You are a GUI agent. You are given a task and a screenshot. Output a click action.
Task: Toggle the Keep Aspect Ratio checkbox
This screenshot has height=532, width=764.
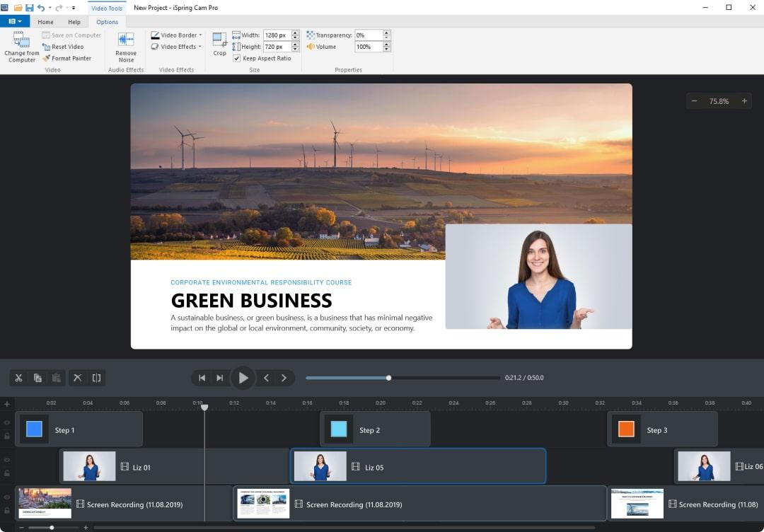pos(237,59)
